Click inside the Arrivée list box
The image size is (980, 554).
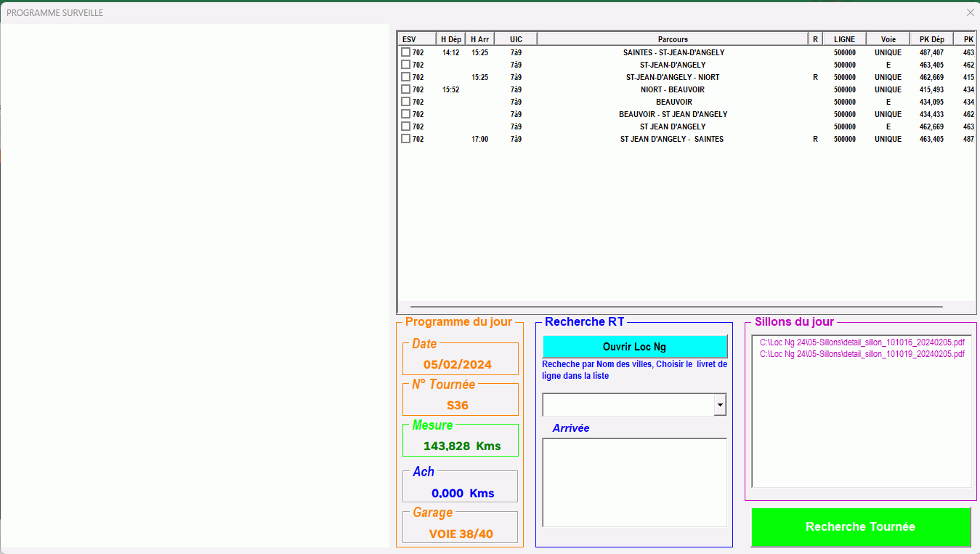(x=634, y=481)
